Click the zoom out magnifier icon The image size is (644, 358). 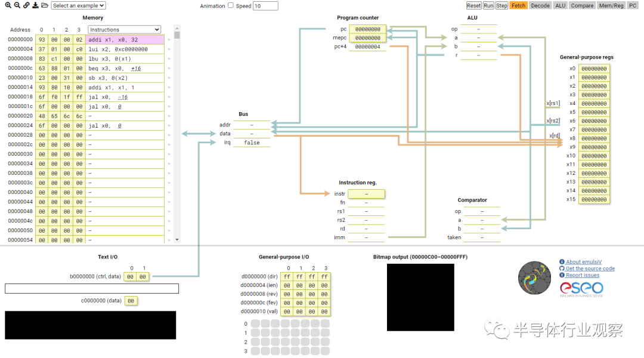(x=17, y=5)
